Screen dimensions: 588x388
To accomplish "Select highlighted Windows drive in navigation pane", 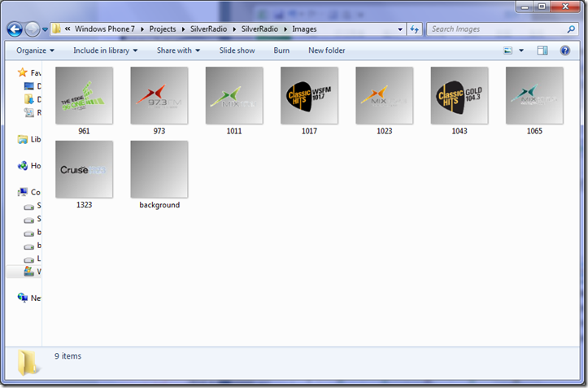I will [x=24, y=272].
